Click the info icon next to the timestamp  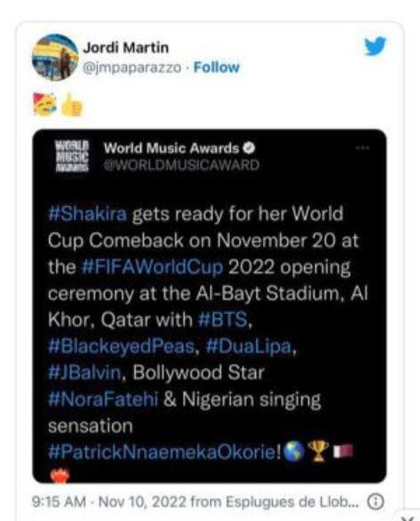point(375,501)
